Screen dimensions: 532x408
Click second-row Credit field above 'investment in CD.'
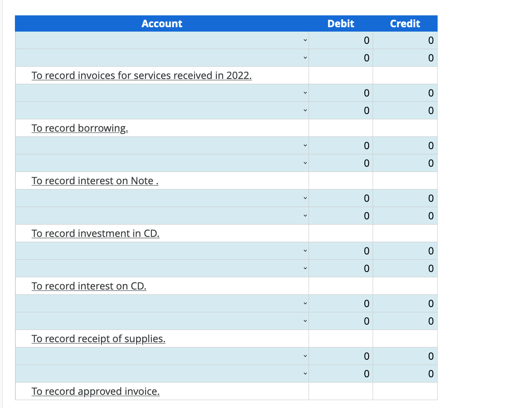[x=405, y=216]
